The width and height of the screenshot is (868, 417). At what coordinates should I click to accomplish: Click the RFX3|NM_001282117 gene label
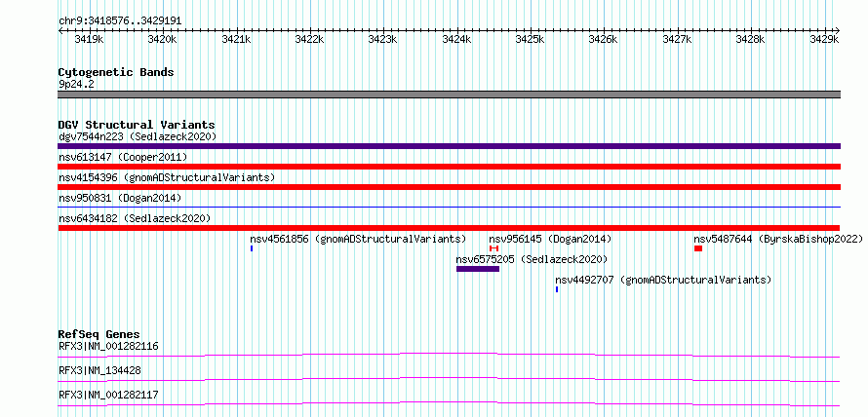108,395
